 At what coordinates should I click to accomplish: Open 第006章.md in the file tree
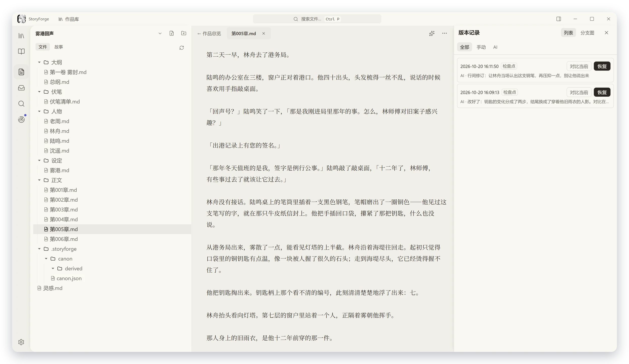pyautogui.click(x=112, y=239)
